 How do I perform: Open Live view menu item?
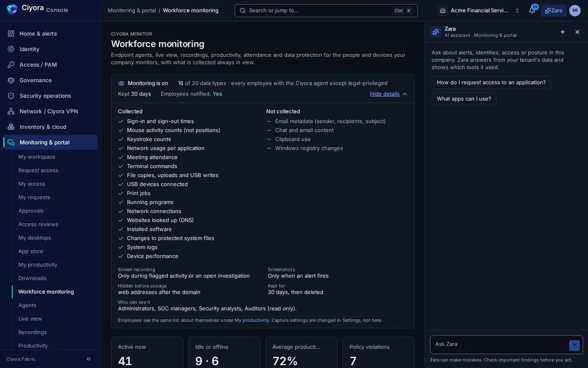pos(54,318)
